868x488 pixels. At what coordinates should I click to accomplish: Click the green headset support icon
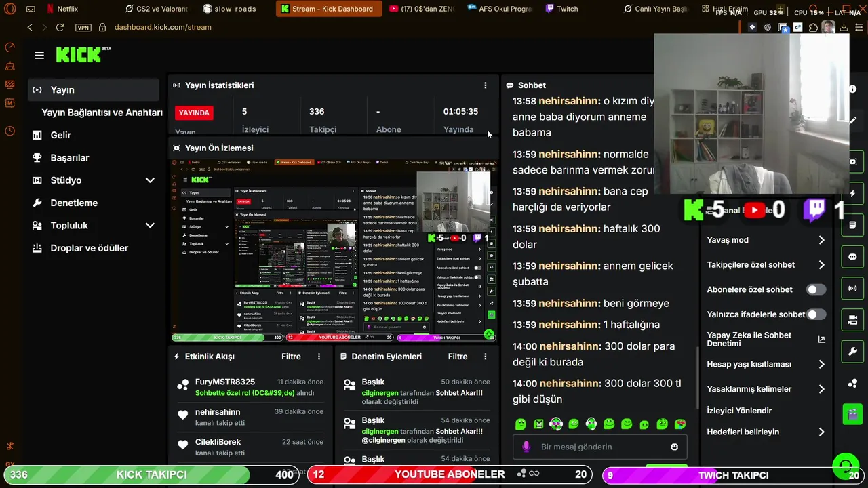[x=845, y=466]
